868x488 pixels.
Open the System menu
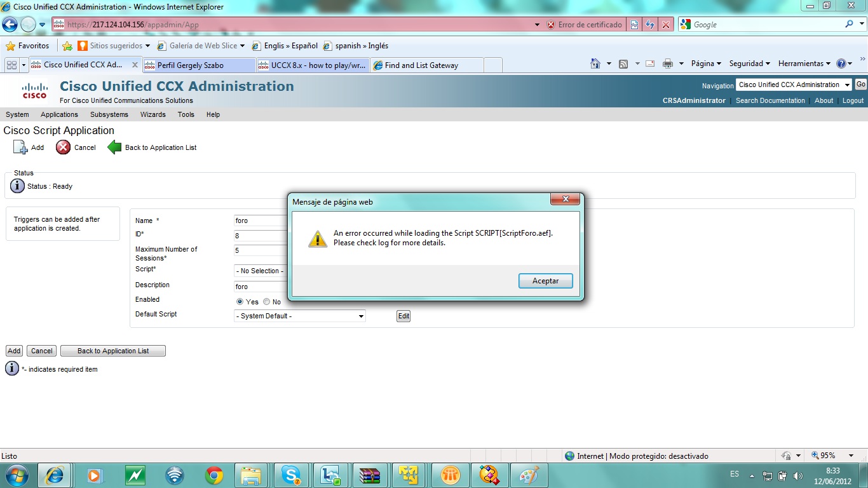17,114
